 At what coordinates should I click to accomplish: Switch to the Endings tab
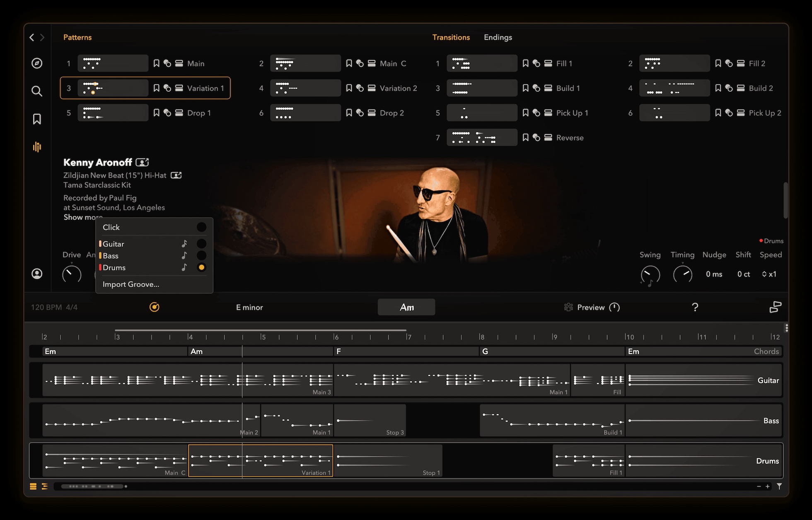click(498, 37)
